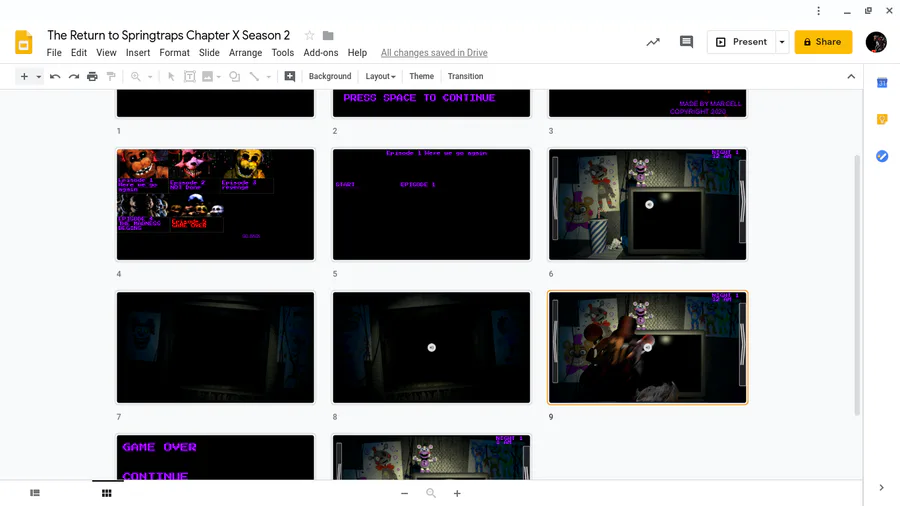Screen dimensions: 900x506
Task: Switch to grid view
Action: click(107, 493)
